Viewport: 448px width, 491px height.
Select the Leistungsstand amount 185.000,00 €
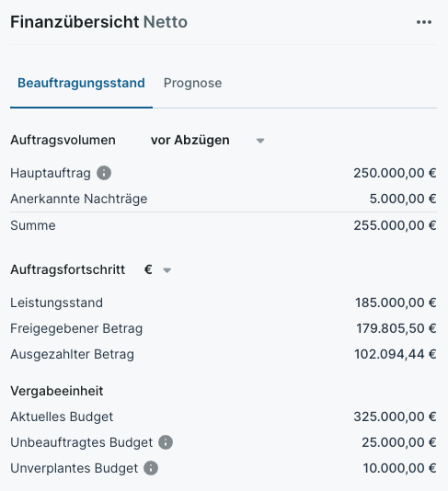[396, 303]
